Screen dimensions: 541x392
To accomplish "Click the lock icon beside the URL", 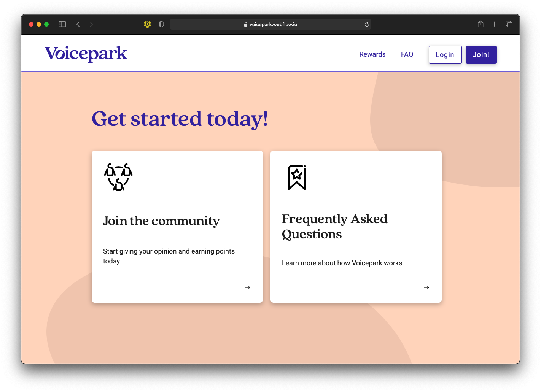I will pos(246,24).
